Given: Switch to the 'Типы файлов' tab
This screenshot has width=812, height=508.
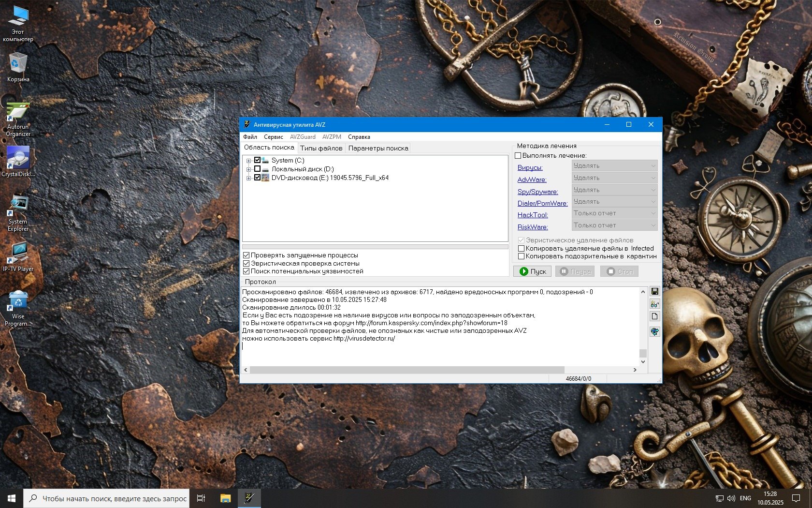Looking at the screenshot, I should point(321,148).
